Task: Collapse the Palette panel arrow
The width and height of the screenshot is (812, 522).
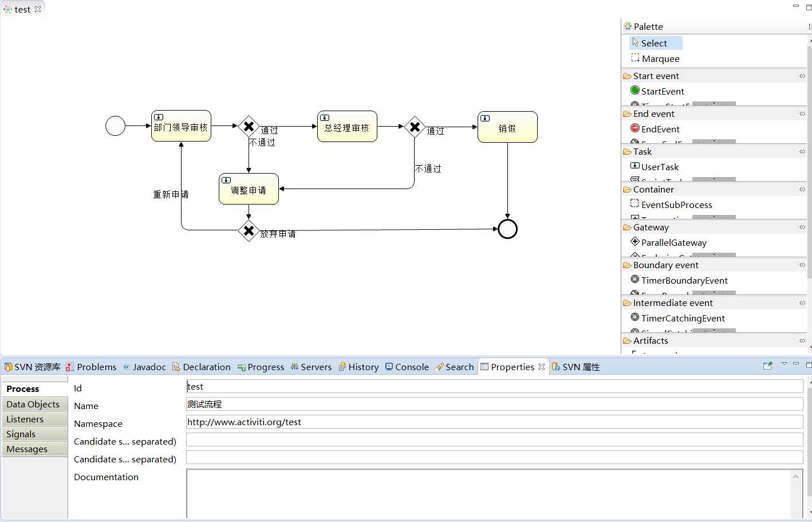Action: click(x=810, y=26)
